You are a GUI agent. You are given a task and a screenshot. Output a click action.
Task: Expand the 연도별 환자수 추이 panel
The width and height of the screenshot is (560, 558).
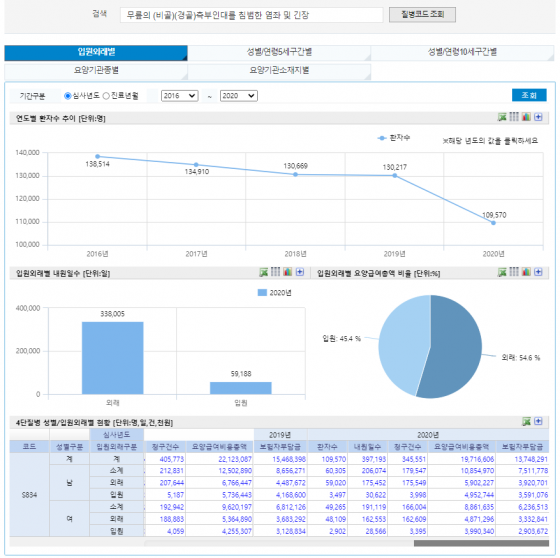tap(538, 117)
